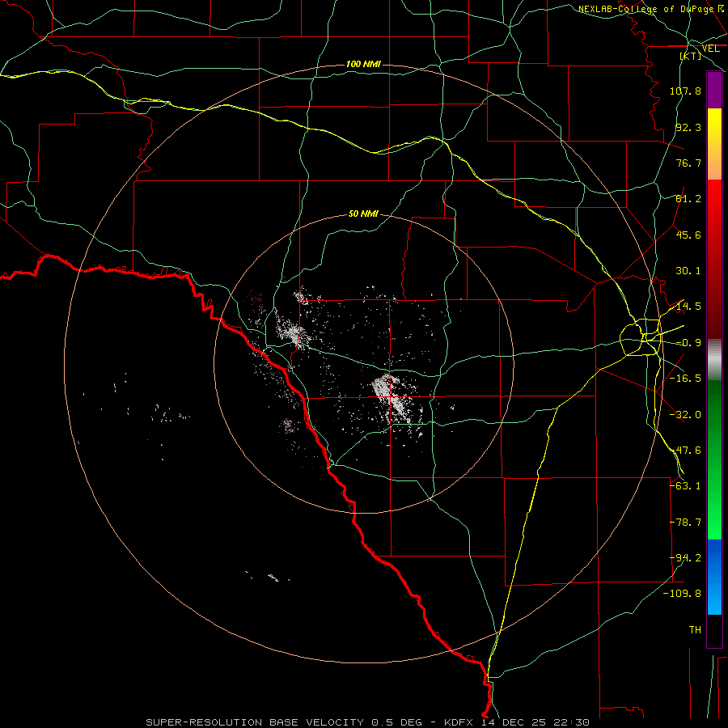
Task: Select the -16.5 legend value
Action: click(x=685, y=379)
